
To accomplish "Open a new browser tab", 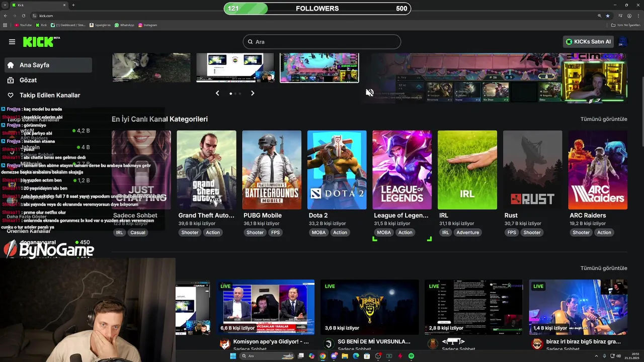I will (73, 5).
